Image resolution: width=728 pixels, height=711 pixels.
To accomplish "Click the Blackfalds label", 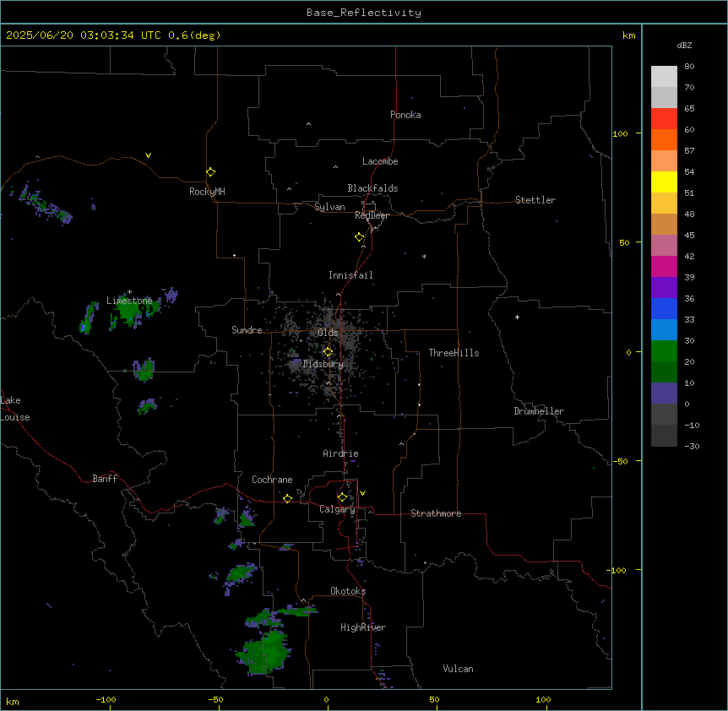I will [372, 188].
